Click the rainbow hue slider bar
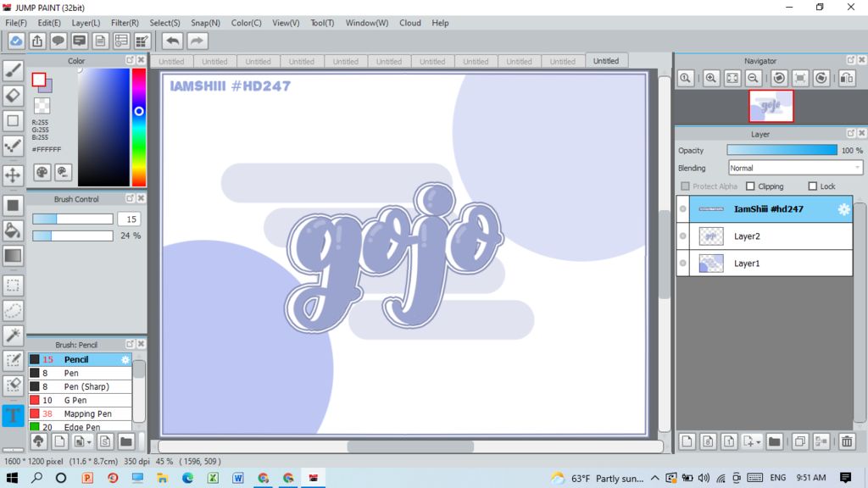 139,127
